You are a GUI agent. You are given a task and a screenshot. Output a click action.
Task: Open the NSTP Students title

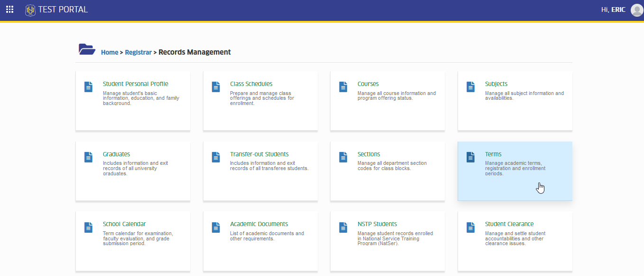click(x=377, y=224)
